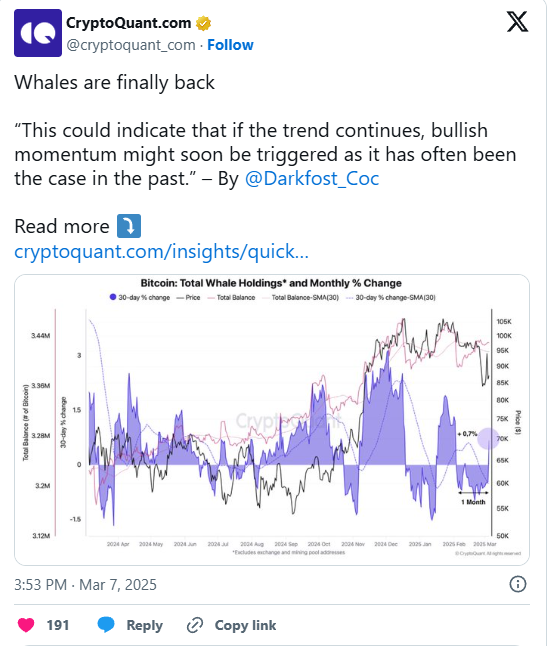Click the blue arrow emoji after Read more
Viewport: 551px width, 646px height.
[x=129, y=226]
